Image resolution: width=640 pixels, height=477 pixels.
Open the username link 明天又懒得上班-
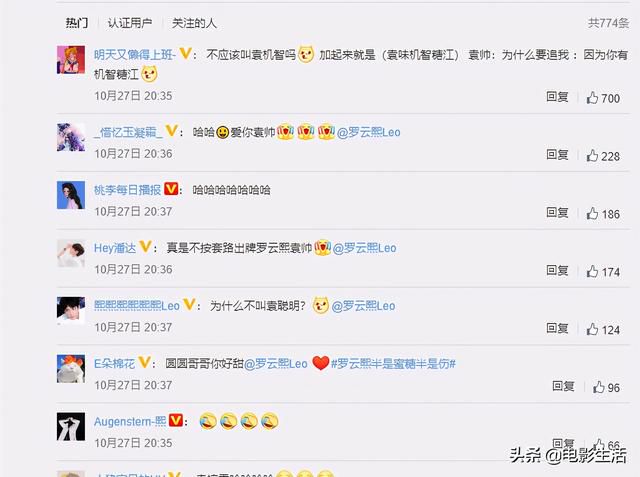pyautogui.click(x=135, y=54)
